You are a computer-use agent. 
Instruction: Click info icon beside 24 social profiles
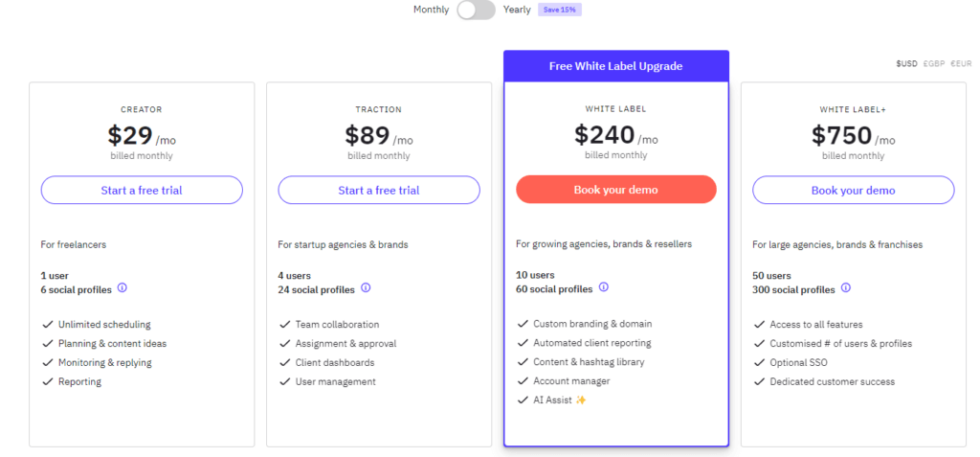[366, 288]
